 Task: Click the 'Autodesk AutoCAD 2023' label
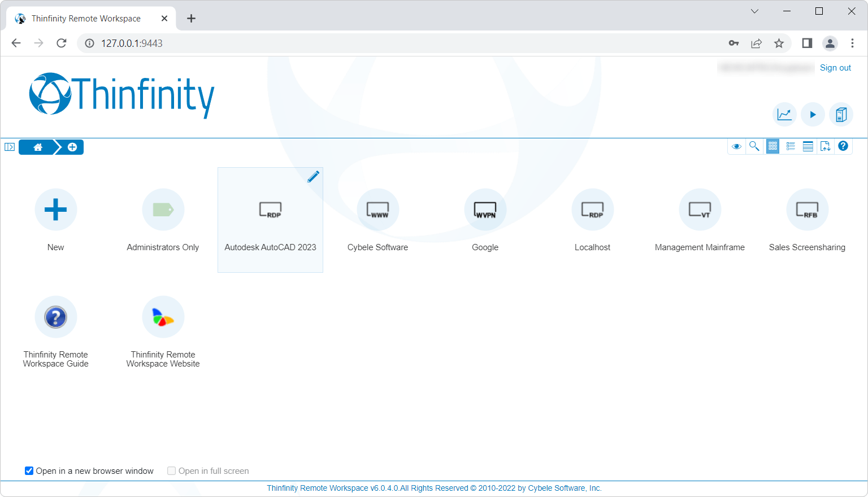271,247
